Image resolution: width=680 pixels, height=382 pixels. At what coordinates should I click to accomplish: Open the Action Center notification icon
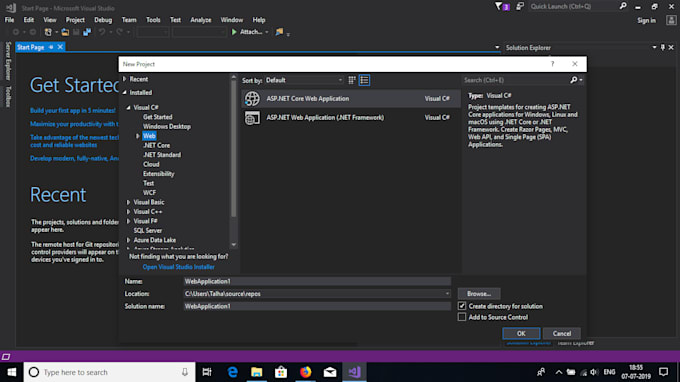coord(664,372)
